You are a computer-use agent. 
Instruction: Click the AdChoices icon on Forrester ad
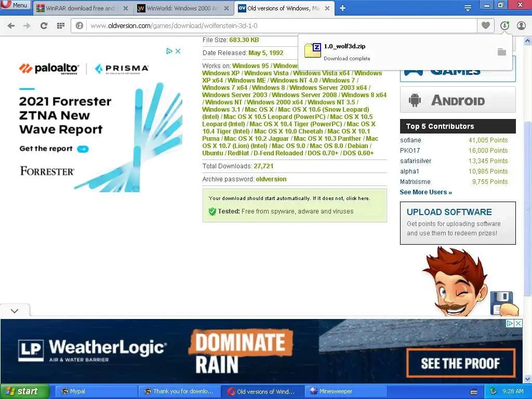click(x=169, y=51)
